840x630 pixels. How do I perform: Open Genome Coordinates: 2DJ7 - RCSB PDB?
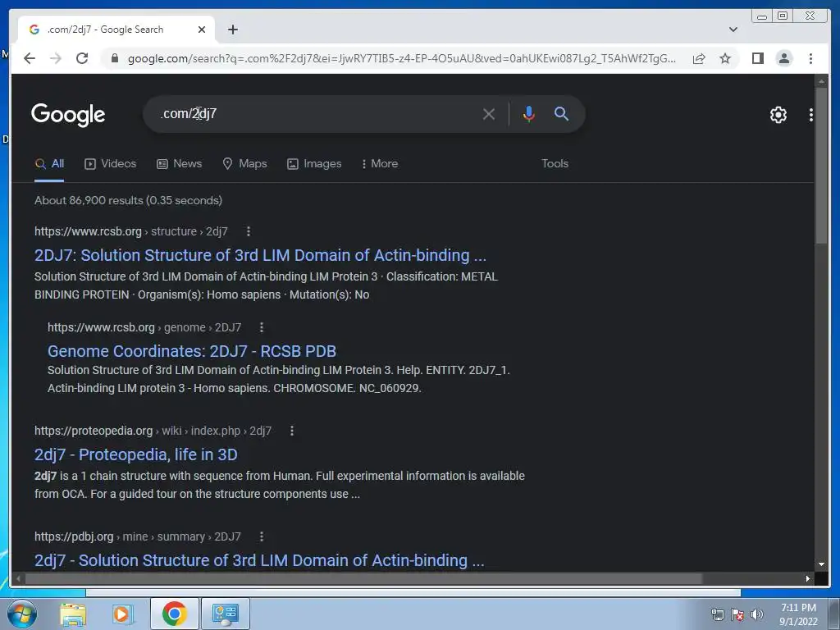[x=192, y=351]
